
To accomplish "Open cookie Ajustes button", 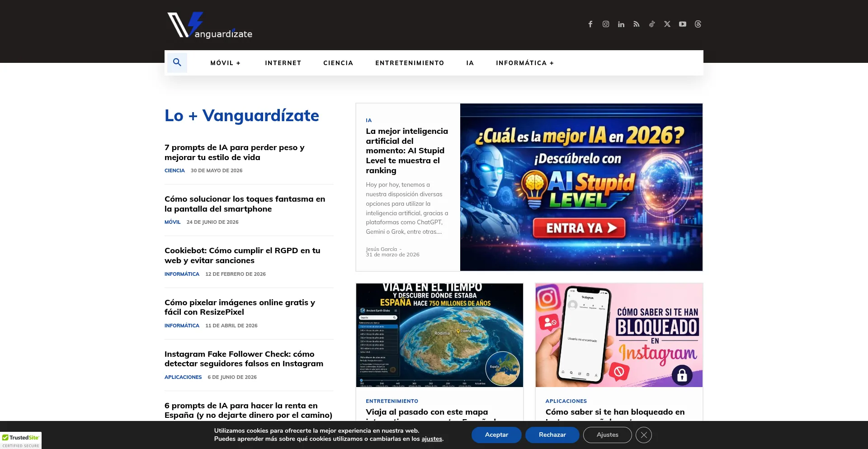I will (608, 435).
